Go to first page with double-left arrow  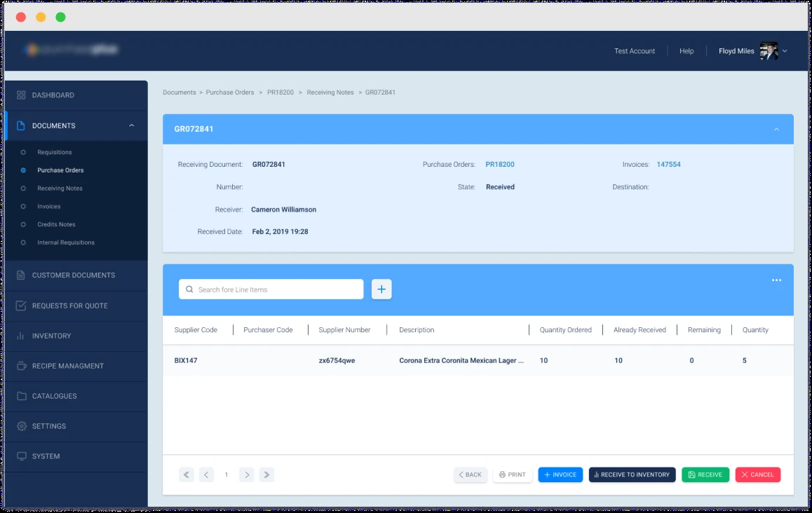click(x=187, y=474)
